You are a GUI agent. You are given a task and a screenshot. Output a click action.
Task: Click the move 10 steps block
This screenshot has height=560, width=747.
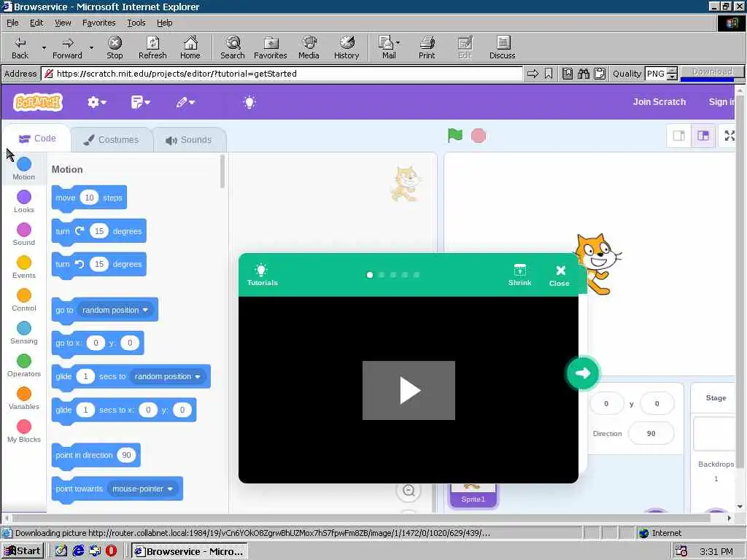point(89,198)
